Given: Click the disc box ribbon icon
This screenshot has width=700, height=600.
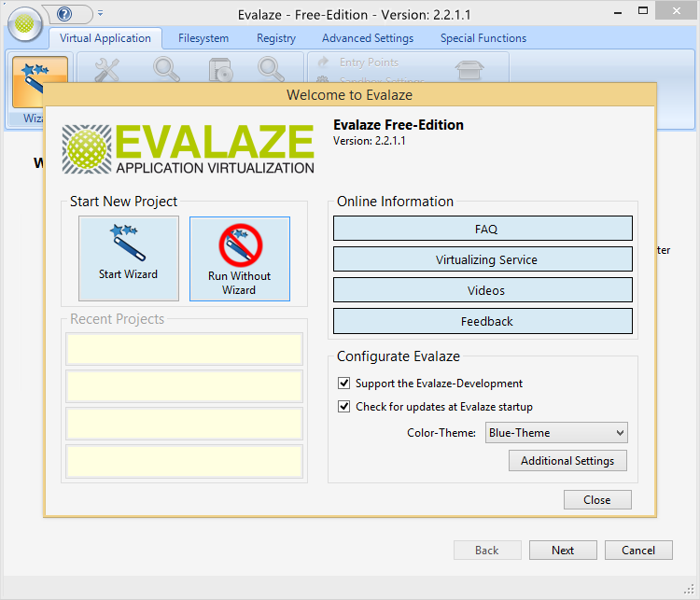Looking at the screenshot, I should [x=220, y=70].
